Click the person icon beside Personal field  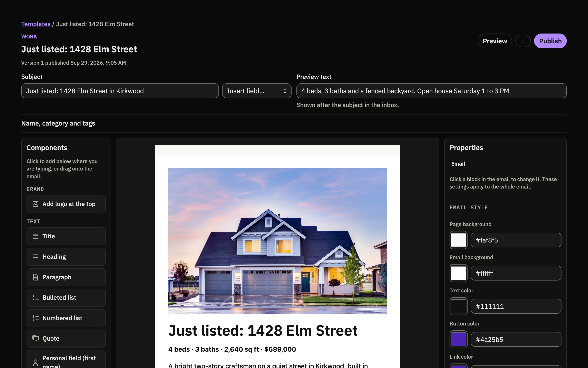pyautogui.click(x=36, y=363)
